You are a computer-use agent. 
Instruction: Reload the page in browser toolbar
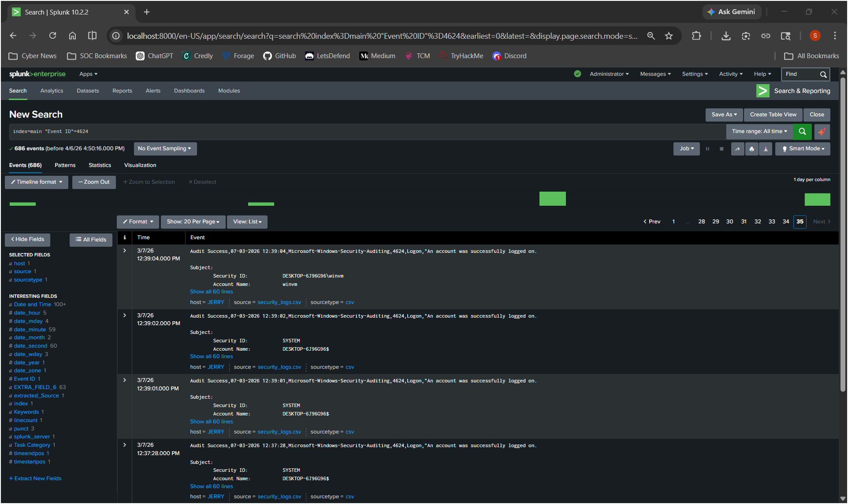click(x=52, y=36)
